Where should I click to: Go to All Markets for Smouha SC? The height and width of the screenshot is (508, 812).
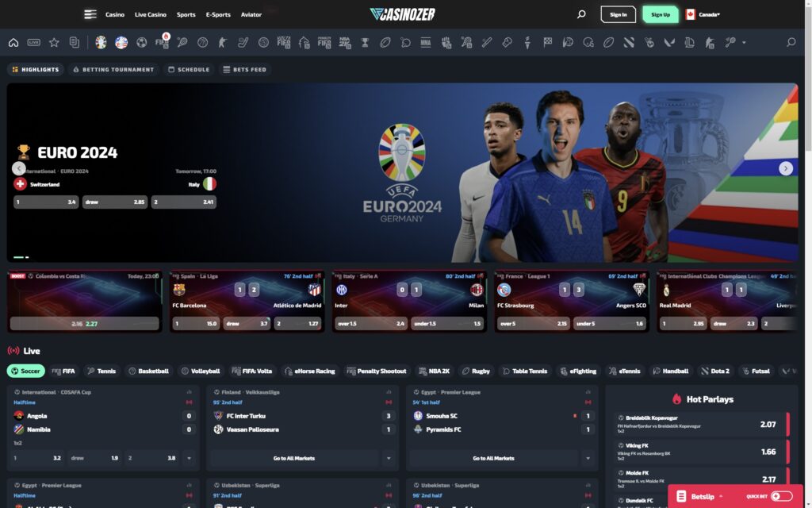(493, 458)
